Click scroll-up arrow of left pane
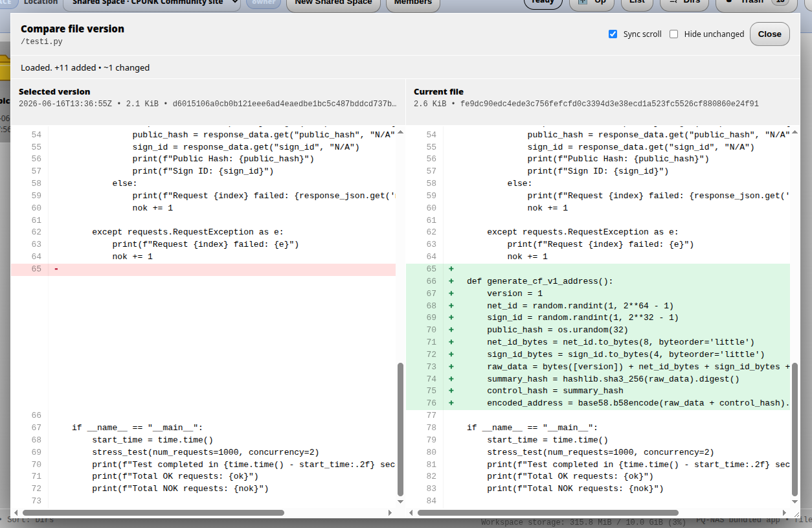The height and width of the screenshot is (528, 812). point(400,132)
